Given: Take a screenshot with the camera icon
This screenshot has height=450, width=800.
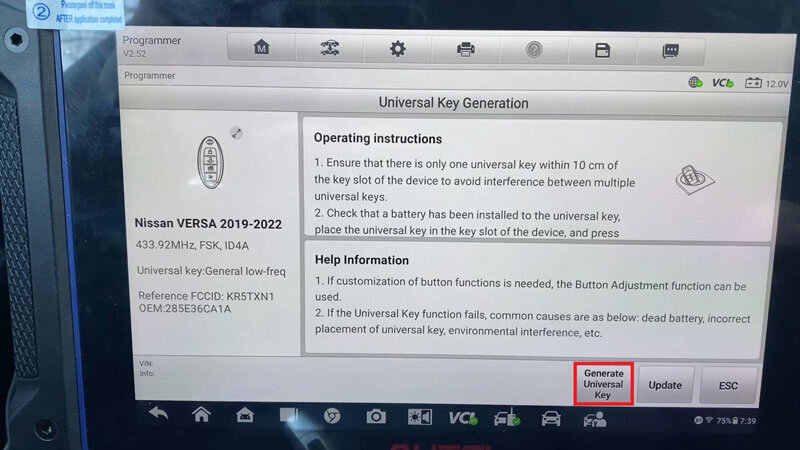Looking at the screenshot, I should (376, 417).
